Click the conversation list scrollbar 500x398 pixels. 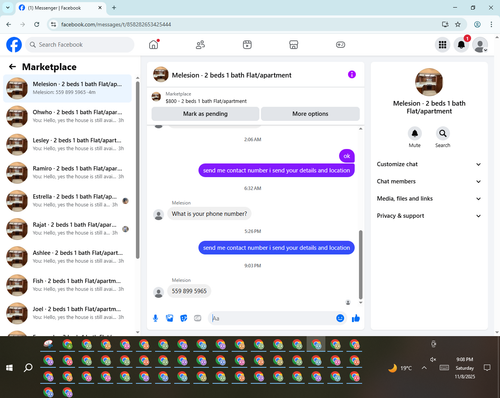[x=137, y=169]
